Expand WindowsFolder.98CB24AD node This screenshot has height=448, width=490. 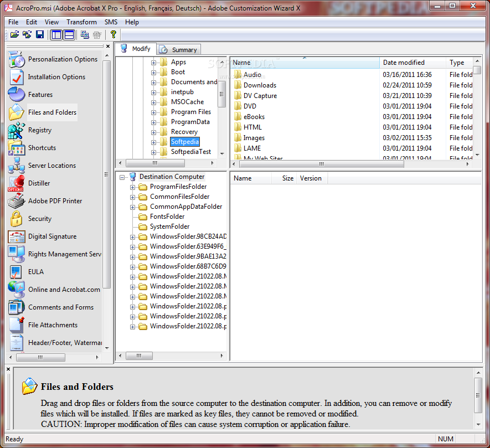[x=132, y=237]
